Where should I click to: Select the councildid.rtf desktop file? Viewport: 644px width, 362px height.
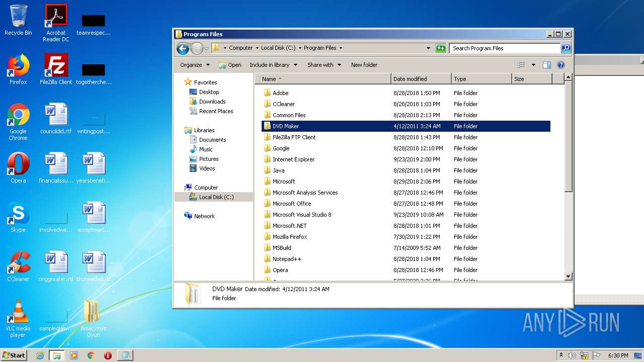click(56, 119)
